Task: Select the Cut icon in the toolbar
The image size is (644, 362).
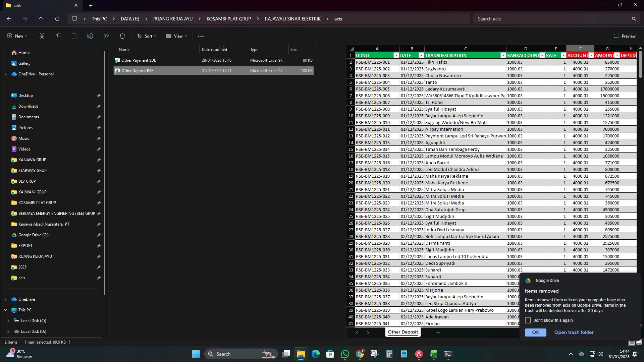Action: [x=42, y=36]
